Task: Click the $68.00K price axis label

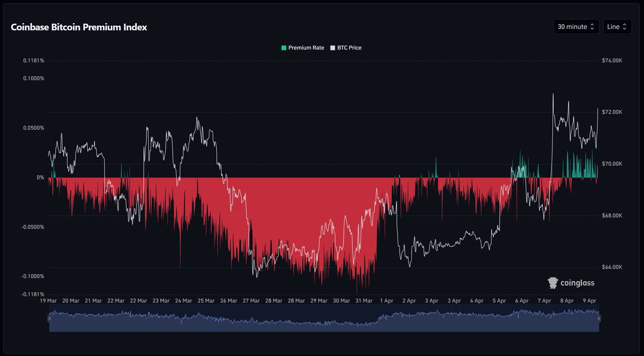Action: (612, 216)
